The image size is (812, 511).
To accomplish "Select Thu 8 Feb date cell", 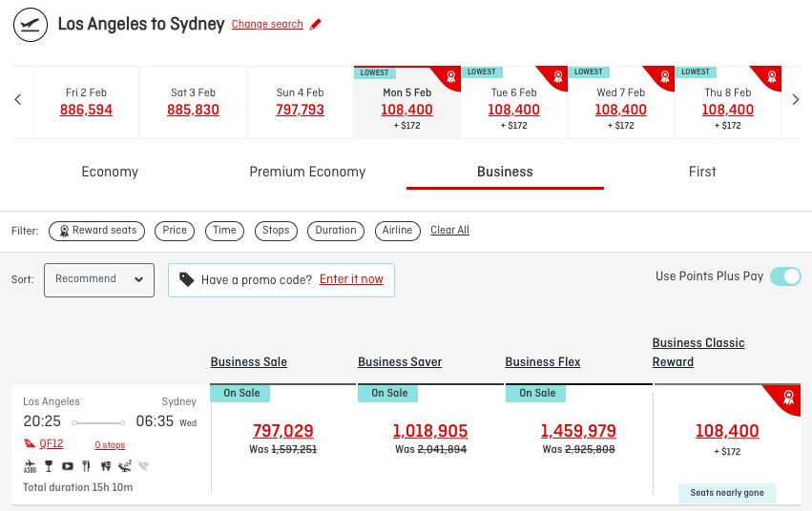I will click(x=728, y=102).
